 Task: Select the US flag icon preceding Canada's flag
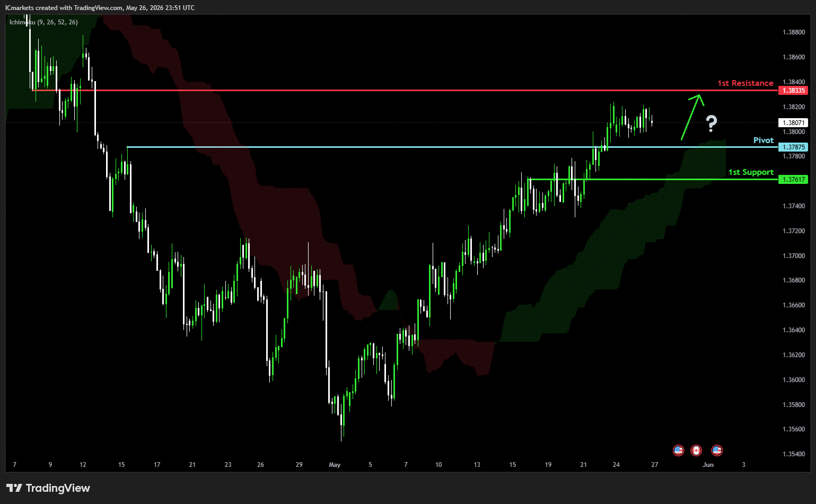pos(678,450)
